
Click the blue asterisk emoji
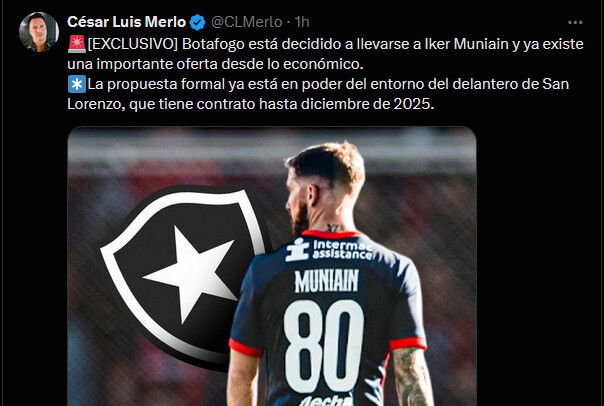(x=77, y=84)
